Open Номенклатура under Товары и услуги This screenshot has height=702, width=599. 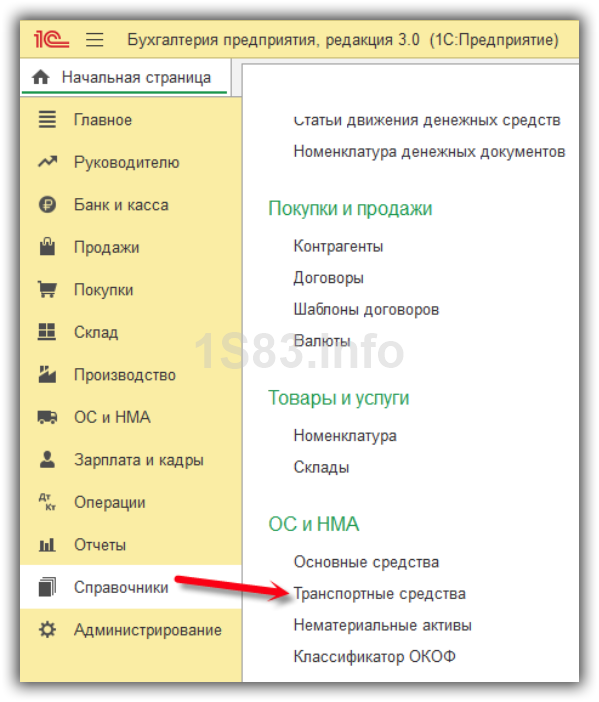click(x=345, y=436)
